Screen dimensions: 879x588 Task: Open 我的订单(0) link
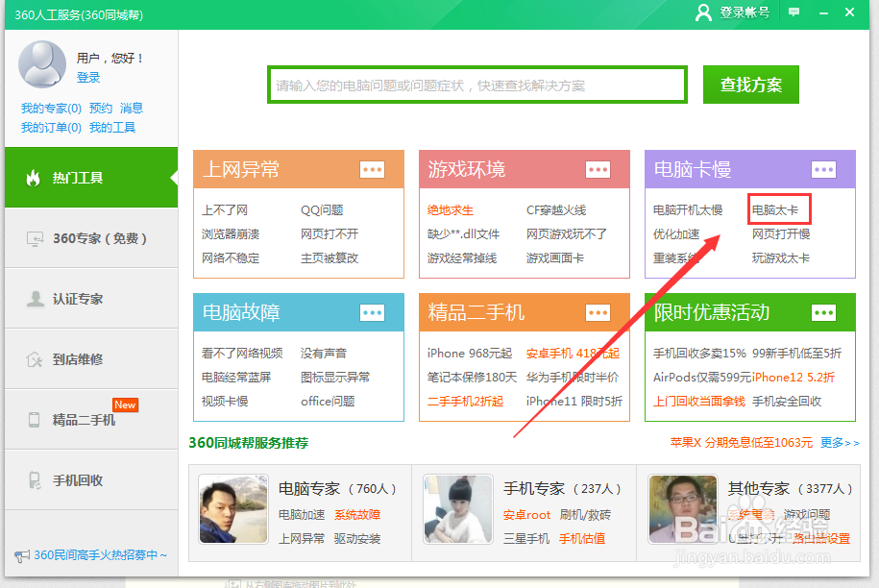point(51,128)
